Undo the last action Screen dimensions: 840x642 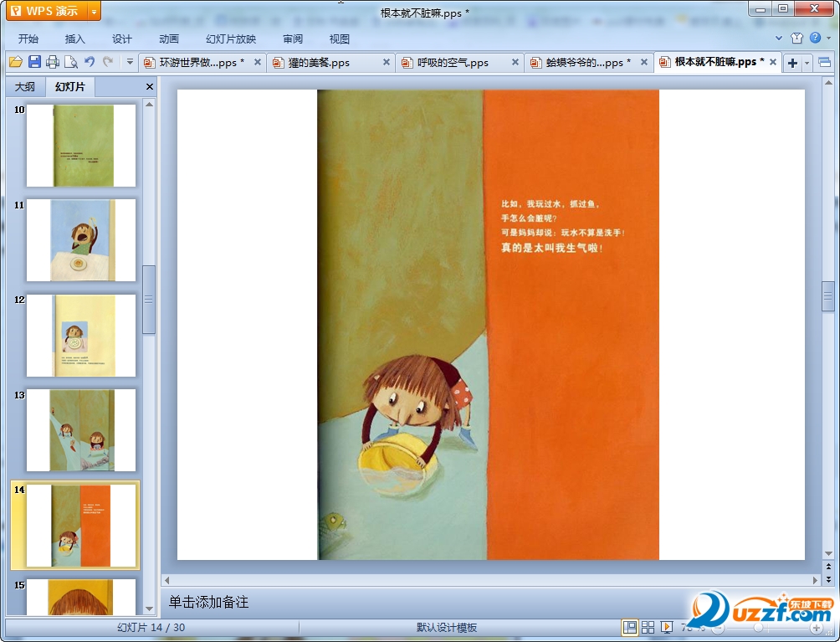(x=90, y=62)
